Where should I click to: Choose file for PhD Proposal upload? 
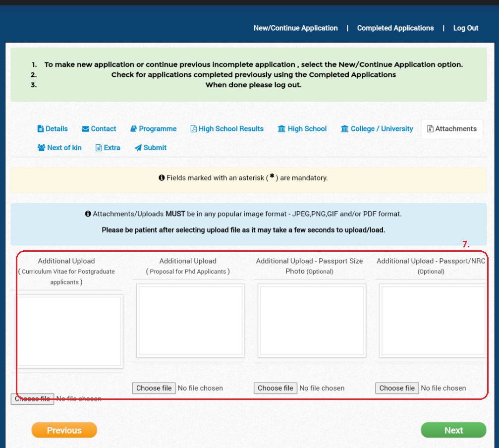154,388
